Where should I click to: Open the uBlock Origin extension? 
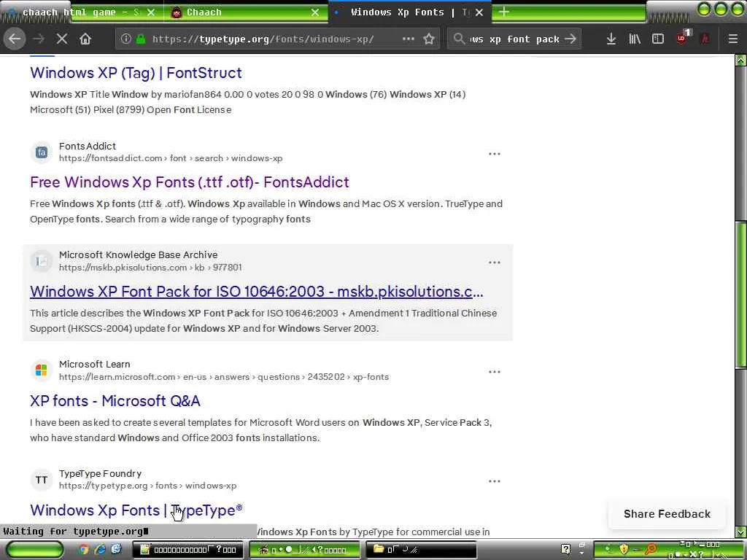click(x=683, y=38)
